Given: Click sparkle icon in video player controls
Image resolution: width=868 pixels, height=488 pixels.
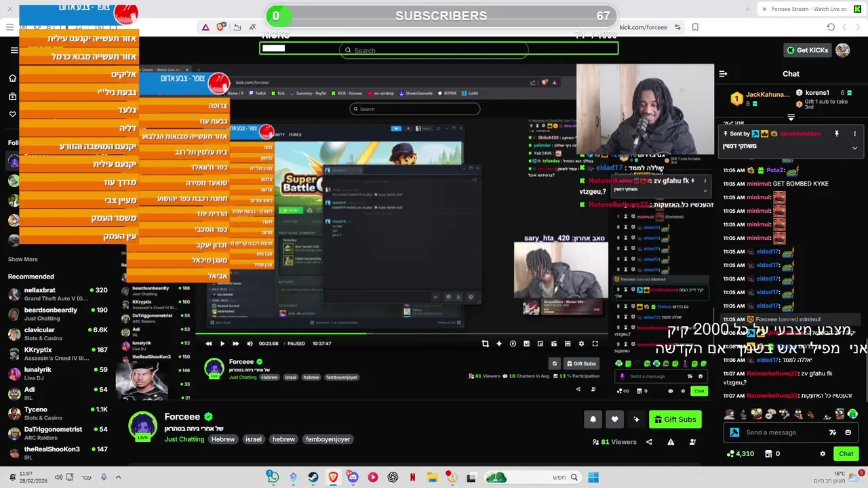Looking at the screenshot, I should pyautogui.click(x=499, y=344).
